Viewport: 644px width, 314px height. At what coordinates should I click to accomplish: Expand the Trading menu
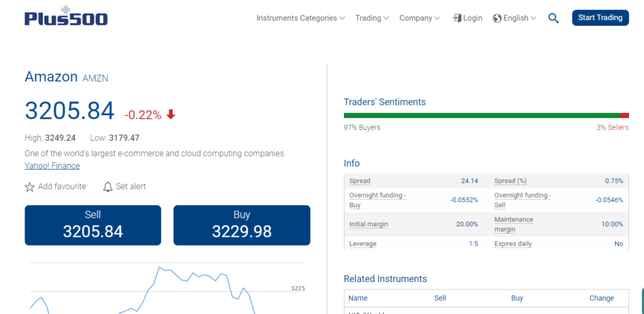pyautogui.click(x=372, y=18)
